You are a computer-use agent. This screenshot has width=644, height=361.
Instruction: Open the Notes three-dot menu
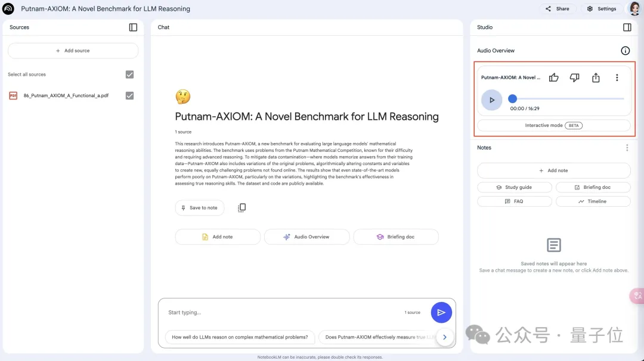click(x=627, y=148)
